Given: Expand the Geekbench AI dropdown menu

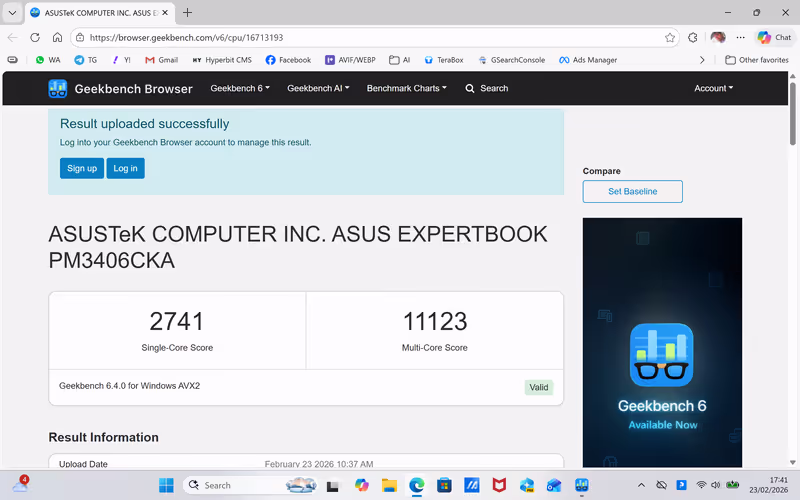Looking at the screenshot, I should [x=318, y=88].
